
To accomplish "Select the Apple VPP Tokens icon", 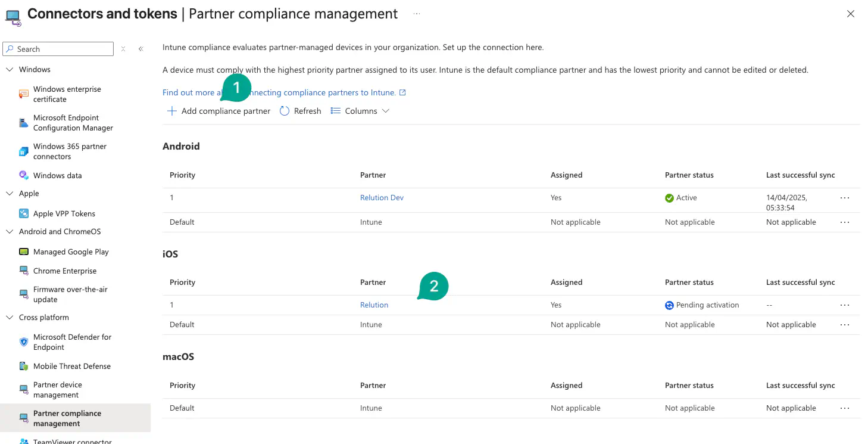I will coord(23,213).
